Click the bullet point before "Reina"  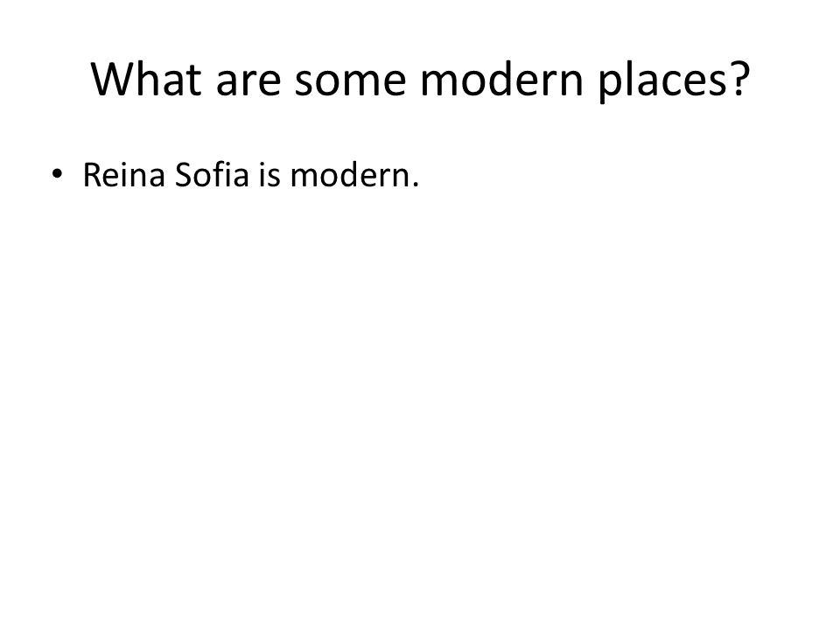pos(57,174)
